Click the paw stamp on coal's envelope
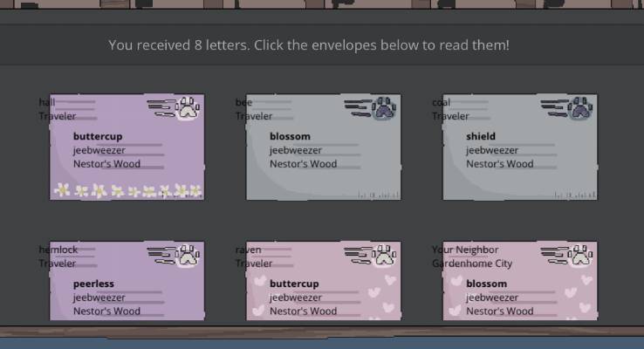This screenshot has width=644, height=349. coord(580,109)
